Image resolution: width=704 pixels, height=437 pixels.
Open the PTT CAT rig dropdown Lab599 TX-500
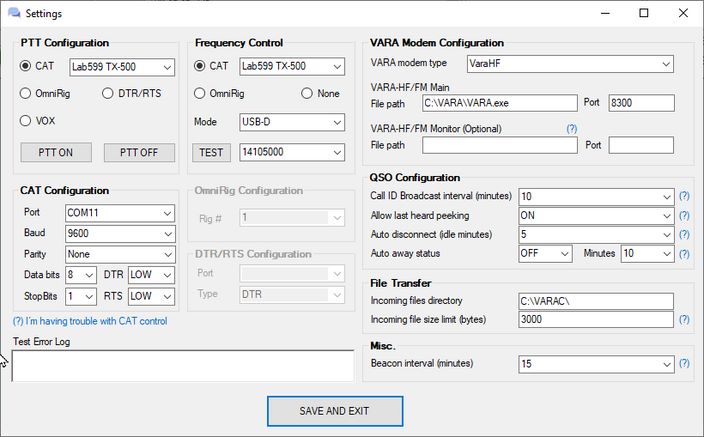click(x=122, y=67)
